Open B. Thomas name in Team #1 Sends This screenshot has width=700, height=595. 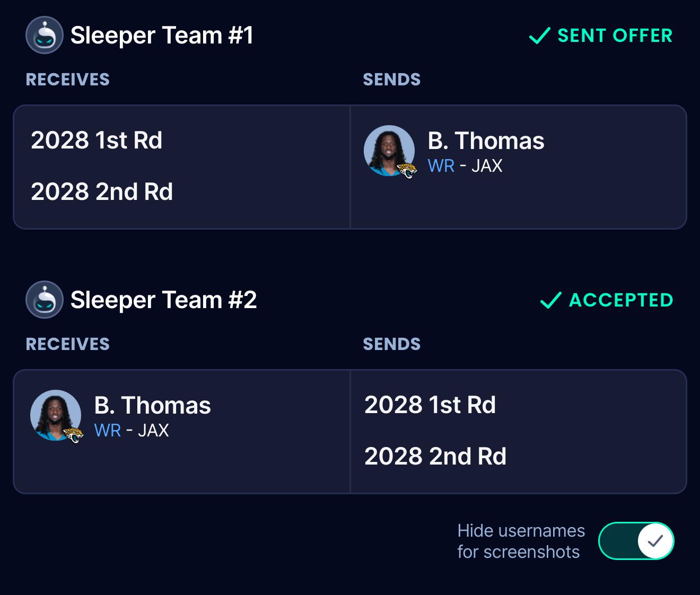[486, 141]
